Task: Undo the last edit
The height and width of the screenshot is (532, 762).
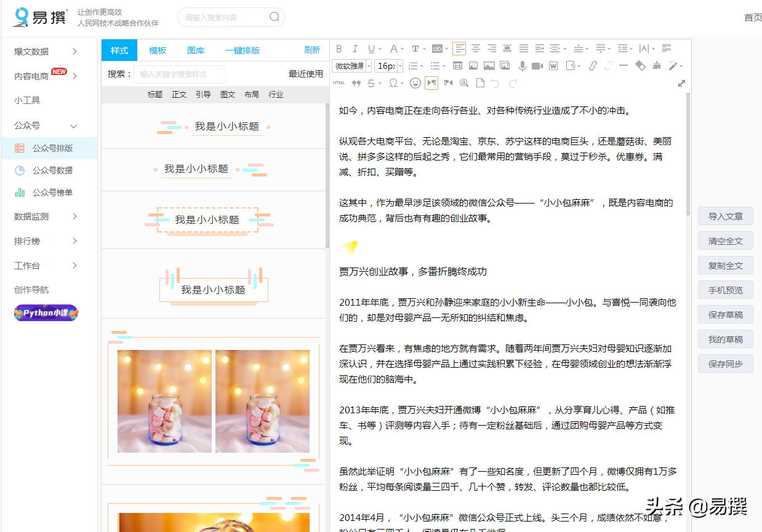Action: (495, 83)
